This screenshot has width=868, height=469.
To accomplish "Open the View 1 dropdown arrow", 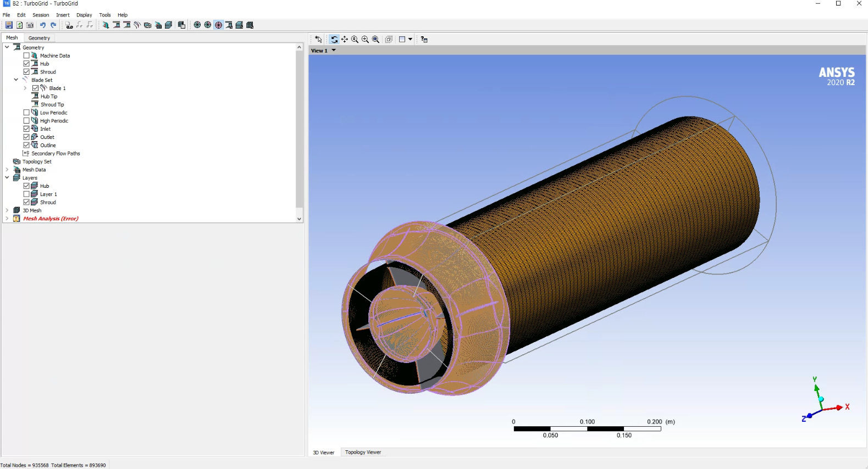I will (x=334, y=50).
